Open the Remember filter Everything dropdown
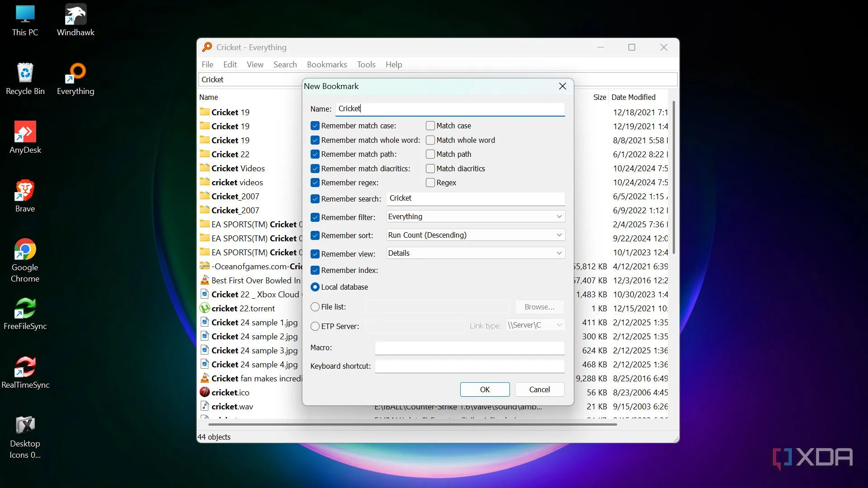Screen dimensions: 868x488 pyautogui.click(x=476, y=216)
